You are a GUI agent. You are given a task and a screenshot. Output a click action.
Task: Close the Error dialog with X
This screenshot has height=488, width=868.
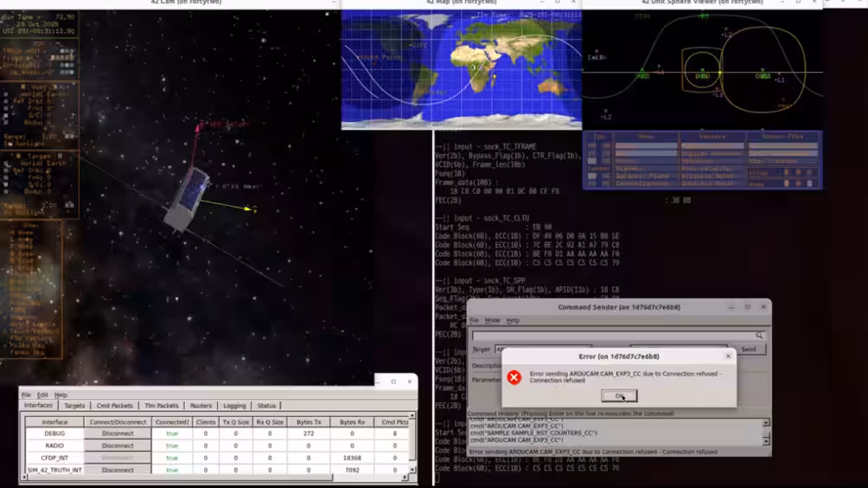coord(728,356)
